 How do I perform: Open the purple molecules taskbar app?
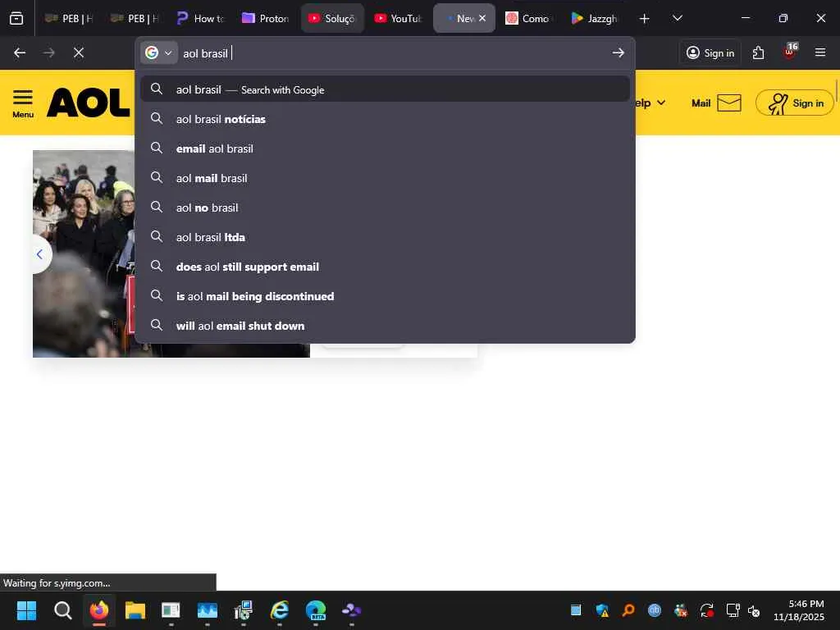tap(351, 610)
